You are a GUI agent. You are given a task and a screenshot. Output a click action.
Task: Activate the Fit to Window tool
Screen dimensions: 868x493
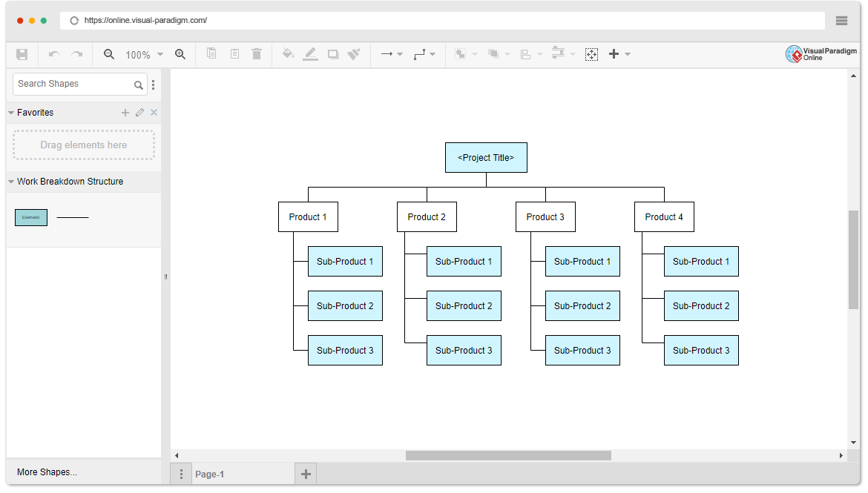(x=591, y=53)
